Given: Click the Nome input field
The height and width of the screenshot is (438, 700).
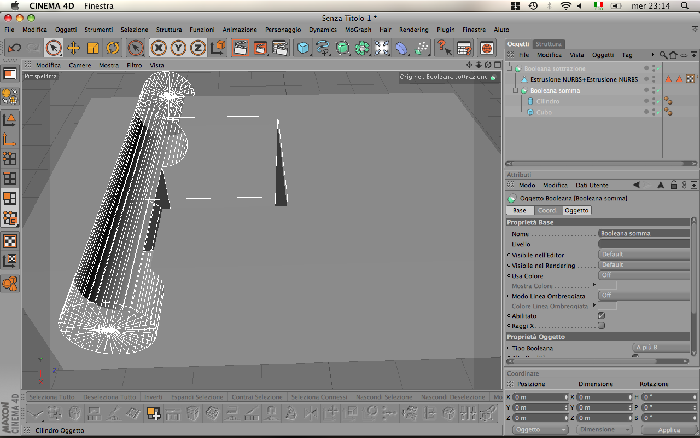Looking at the screenshot, I should click(644, 234).
